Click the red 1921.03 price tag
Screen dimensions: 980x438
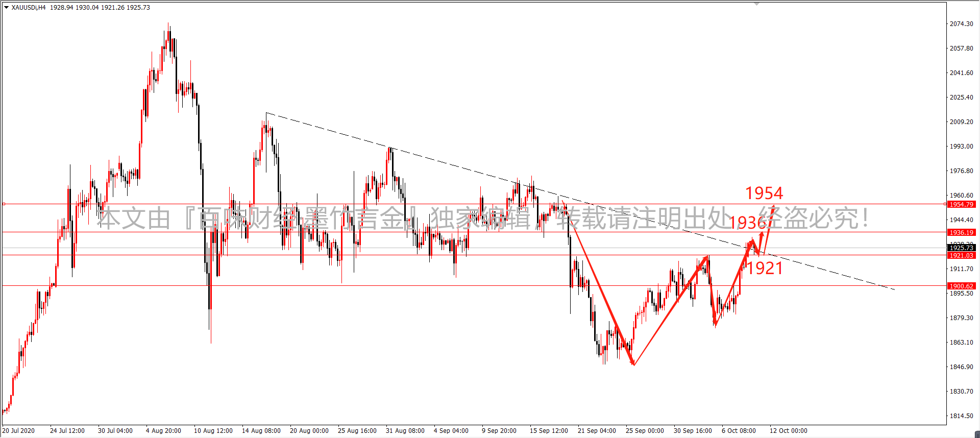coord(962,255)
